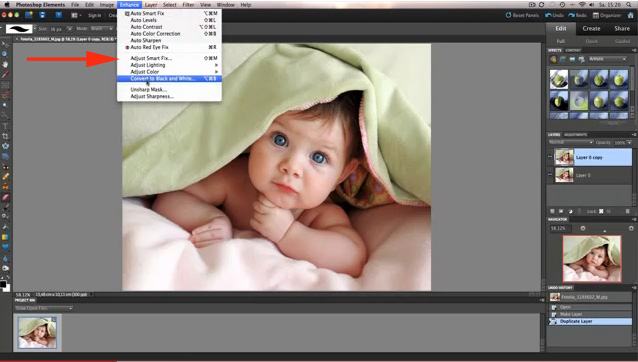Select the Eyedropper tool
The image size is (638, 362).
(5, 74)
